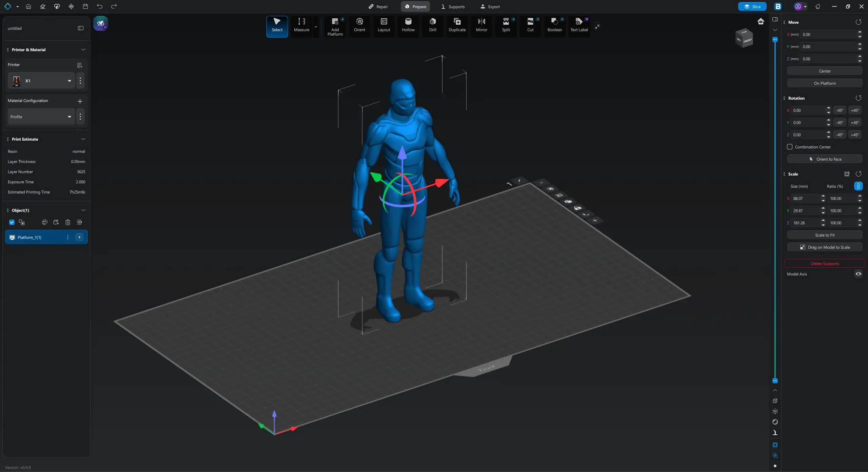Toggle visibility of Platform_1(1)

12,237
